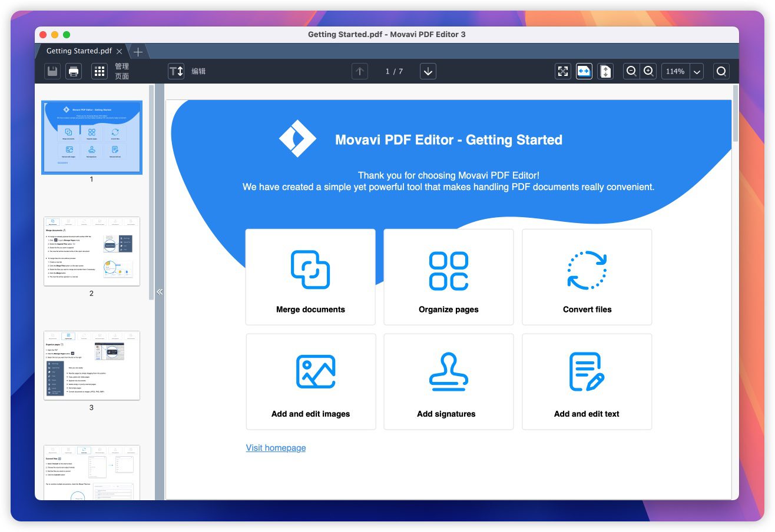
Task: Click thumbnail label number 3
Action: pyautogui.click(x=91, y=408)
